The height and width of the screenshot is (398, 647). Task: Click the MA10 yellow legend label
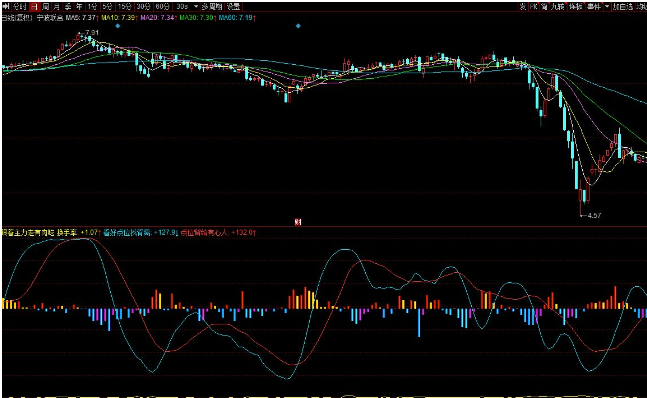tap(119, 18)
